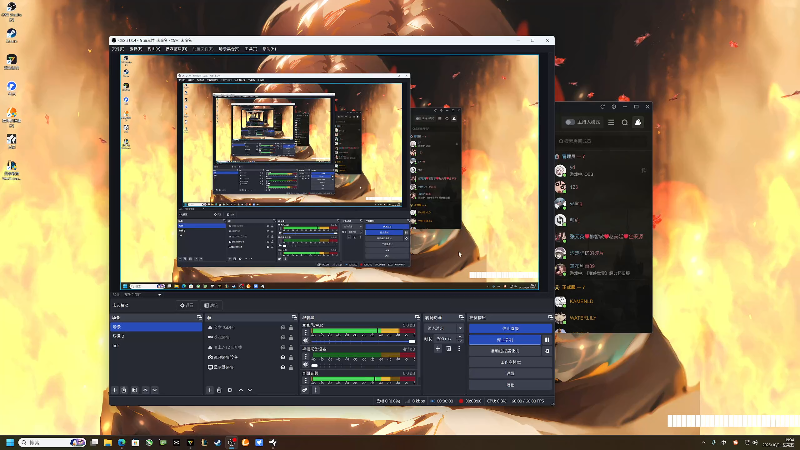Adjust the first mixer channel's volume slider
This screenshot has height=450, width=800.
[363, 341]
